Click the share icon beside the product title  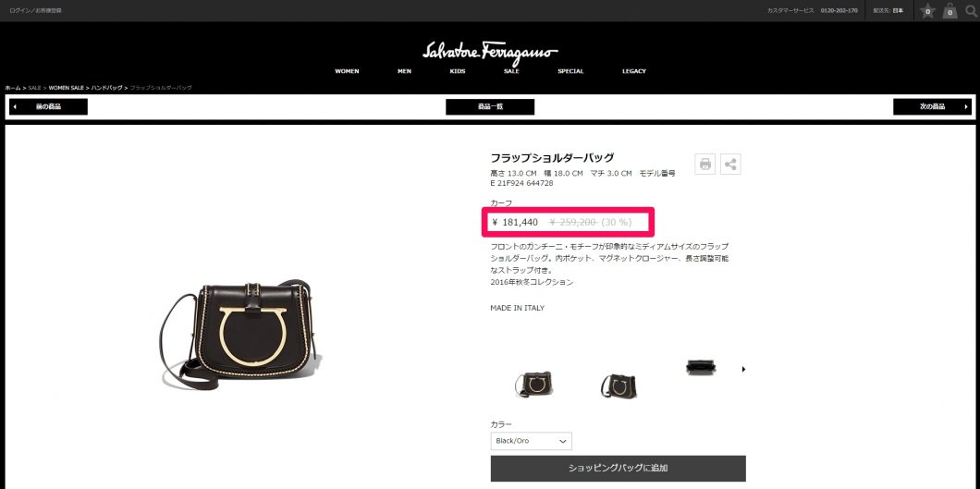730,165
